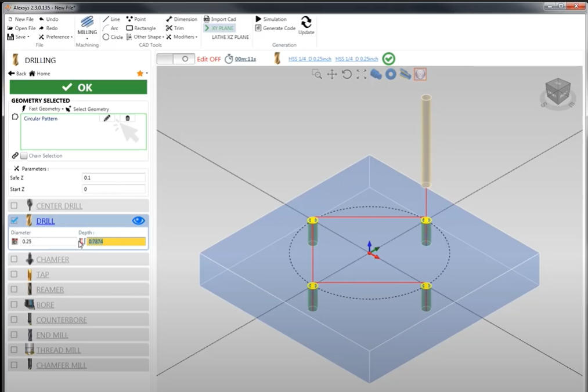Start the Simulation
588x392 pixels.
point(270,19)
